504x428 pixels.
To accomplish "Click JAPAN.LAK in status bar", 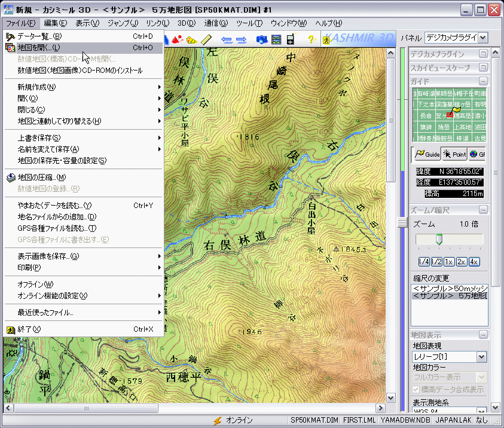I will (453, 420).
